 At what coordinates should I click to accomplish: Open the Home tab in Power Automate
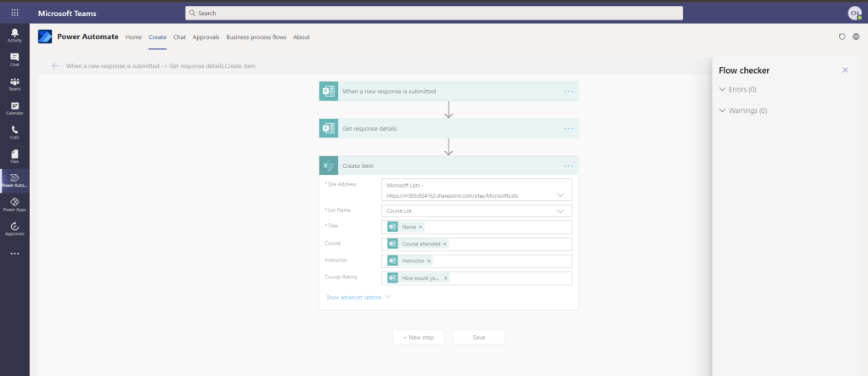(x=133, y=37)
